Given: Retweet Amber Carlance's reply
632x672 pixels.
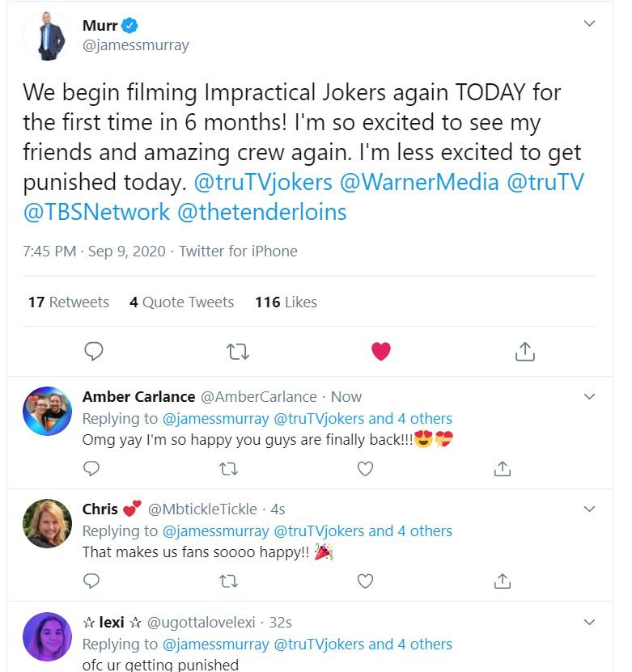Looking at the screenshot, I should click(x=229, y=468).
